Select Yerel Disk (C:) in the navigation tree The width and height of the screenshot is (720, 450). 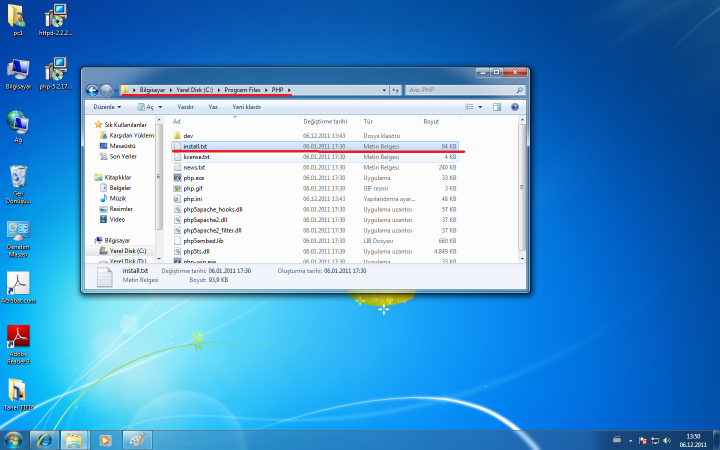(128, 251)
